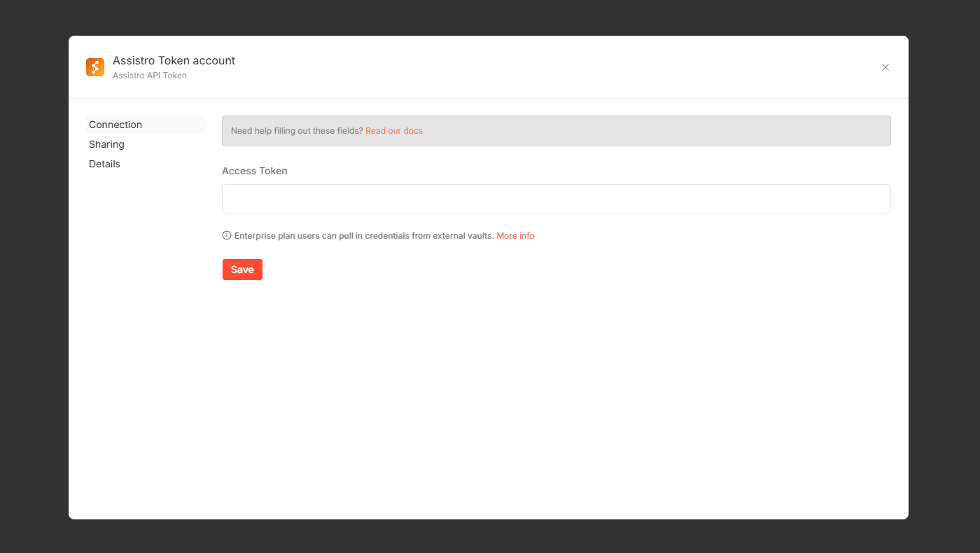This screenshot has height=553, width=980.
Task: Open the "Read our docs" link
Action: 394,131
